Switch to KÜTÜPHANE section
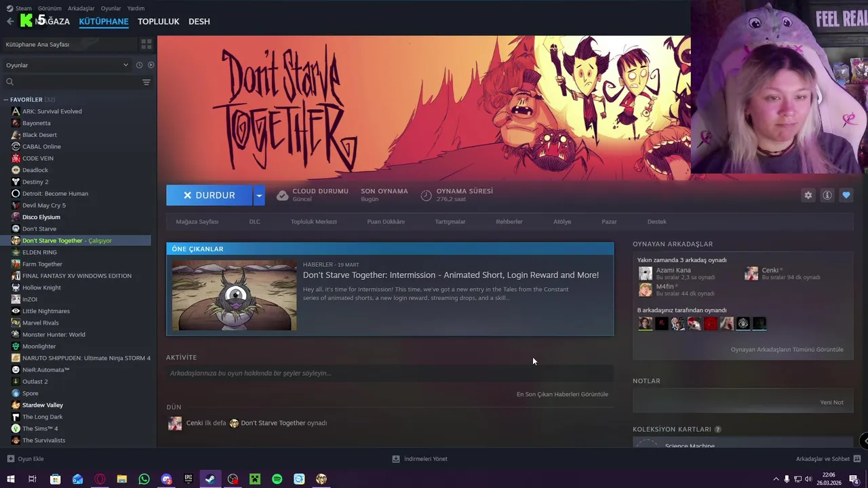 [x=104, y=21]
